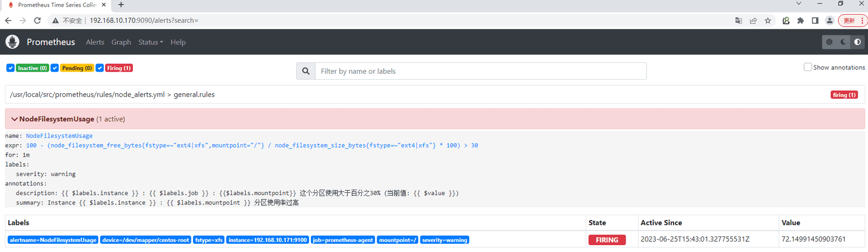The width and height of the screenshot is (868, 252).
Task: Click the severity: warning label line
Action: click(46, 174)
